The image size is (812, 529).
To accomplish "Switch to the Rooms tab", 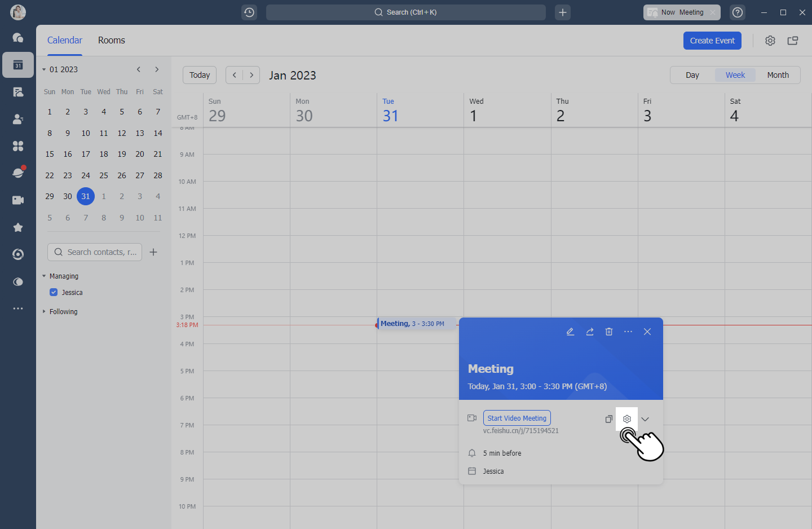I will 111,40.
